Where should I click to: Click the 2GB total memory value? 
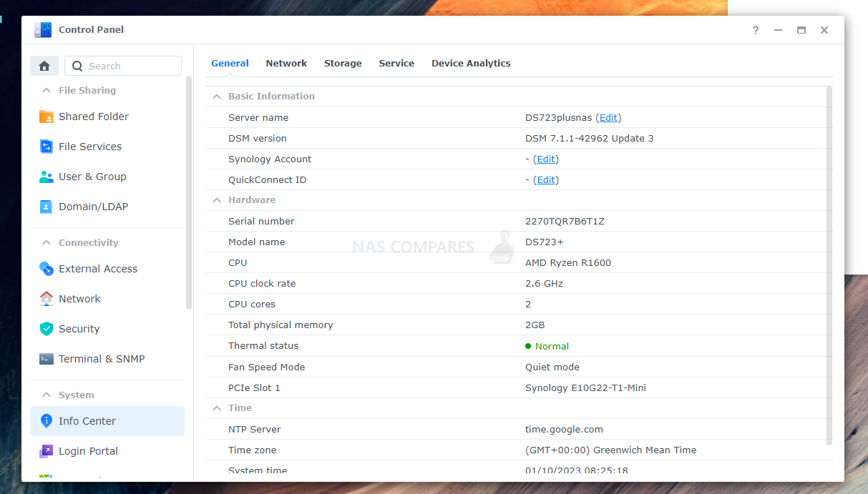pyautogui.click(x=535, y=325)
